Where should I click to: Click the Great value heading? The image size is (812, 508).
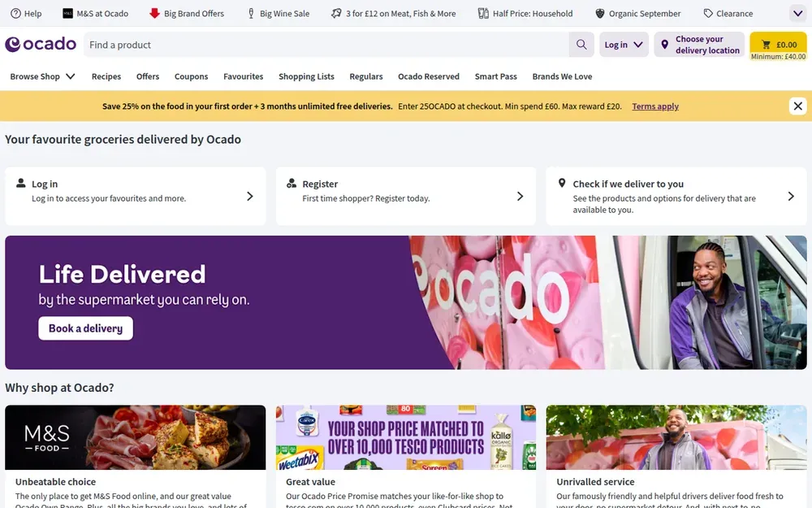pos(310,481)
